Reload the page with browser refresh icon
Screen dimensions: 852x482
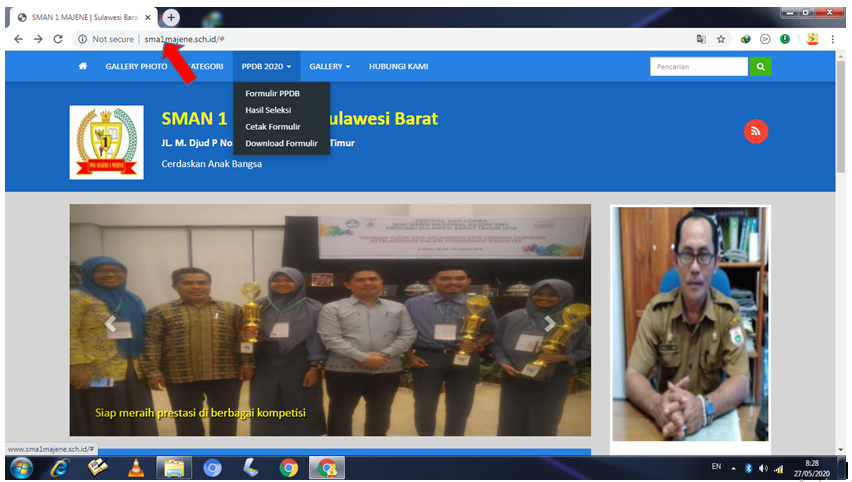pos(58,39)
